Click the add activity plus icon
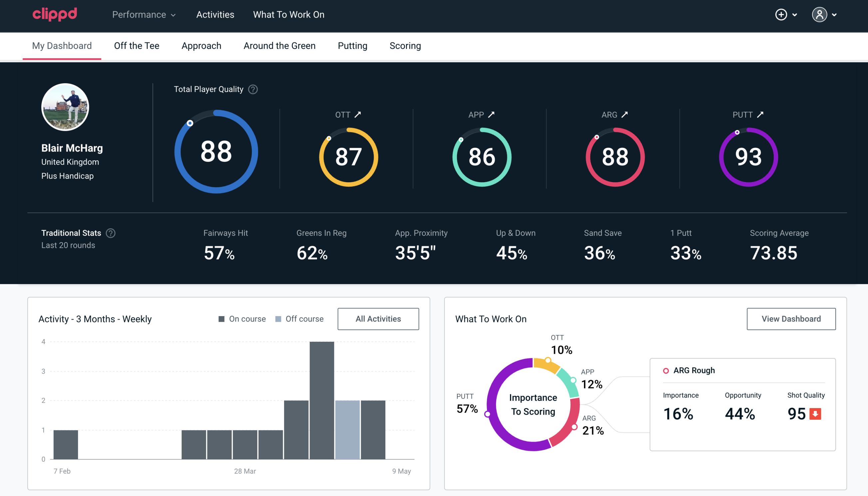Viewport: 868px width, 496px height. pyautogui.click(x=782, y=14)
